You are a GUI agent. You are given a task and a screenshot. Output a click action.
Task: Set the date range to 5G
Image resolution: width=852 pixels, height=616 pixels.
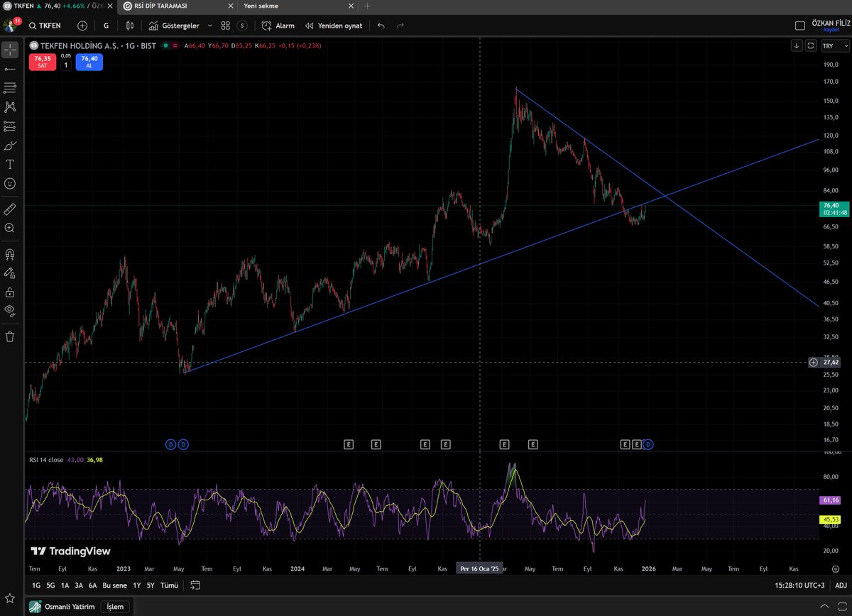[51, 585]
